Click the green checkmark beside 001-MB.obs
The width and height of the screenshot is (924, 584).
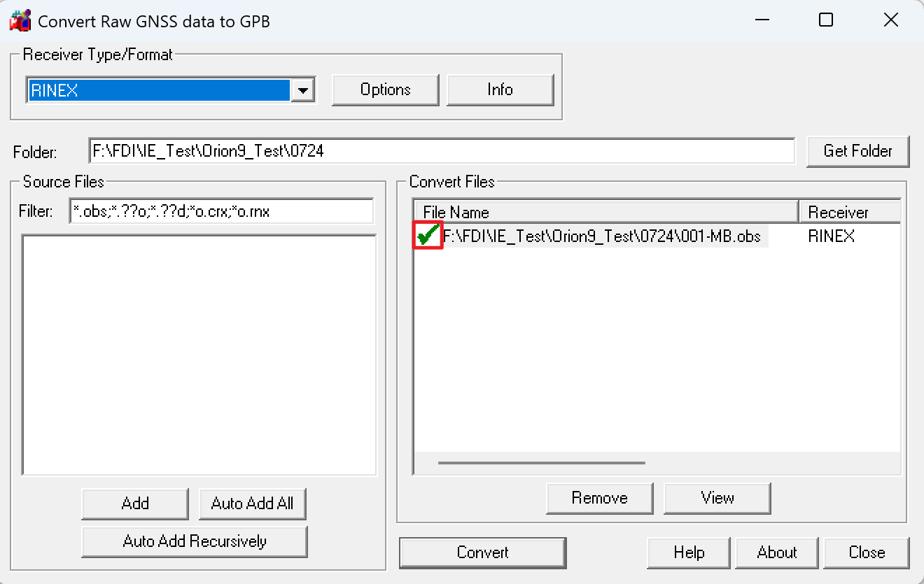point(428,236)
